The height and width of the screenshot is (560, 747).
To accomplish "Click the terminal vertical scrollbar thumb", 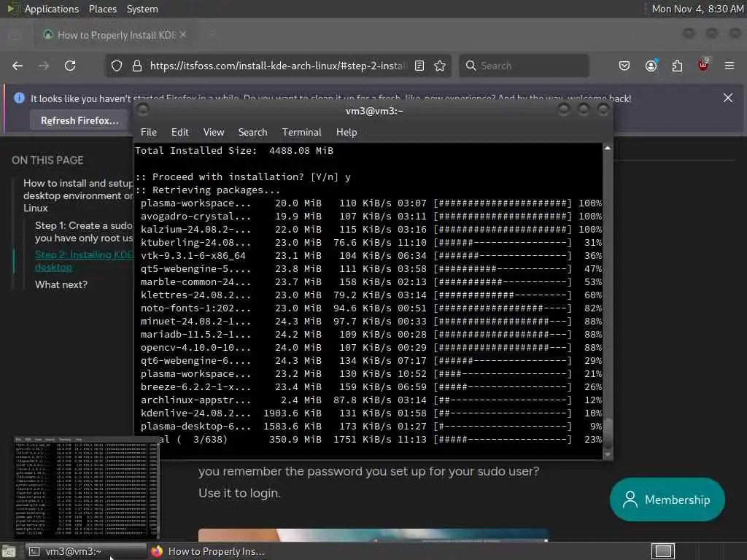I will coord(608,435).
